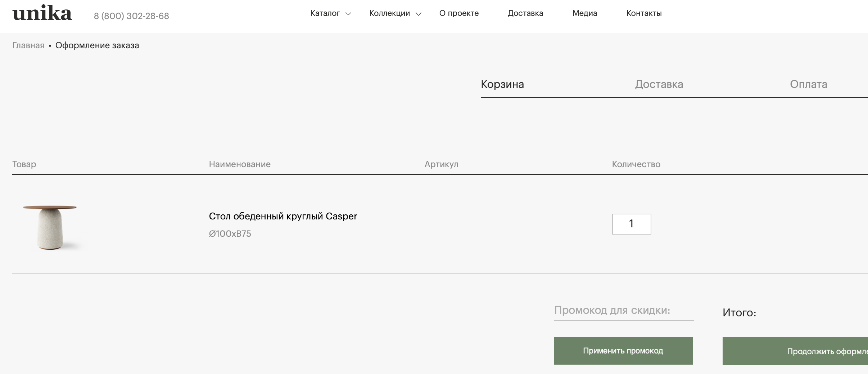Expand the chevron next to Каталог
The height and width of the screenshot is (374, 868).
348,14
